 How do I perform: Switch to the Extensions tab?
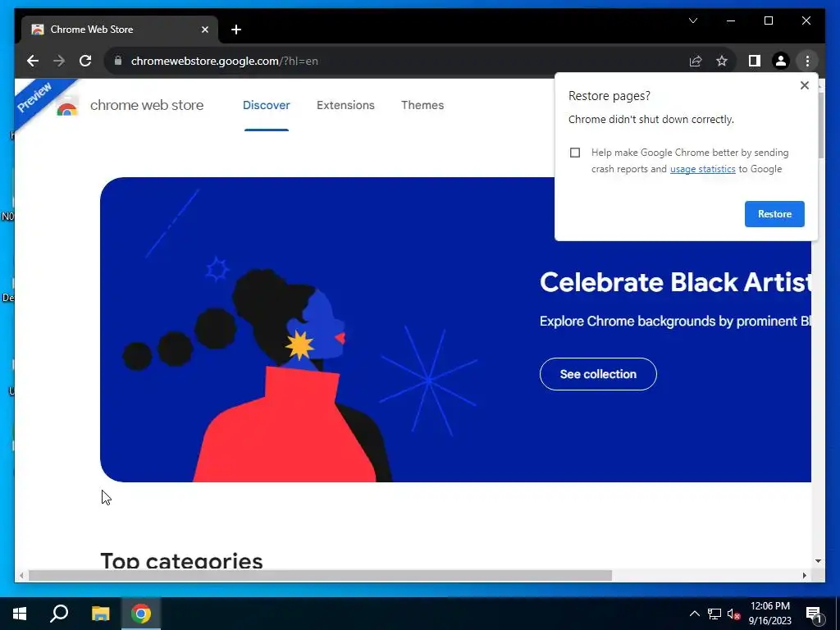345,105
